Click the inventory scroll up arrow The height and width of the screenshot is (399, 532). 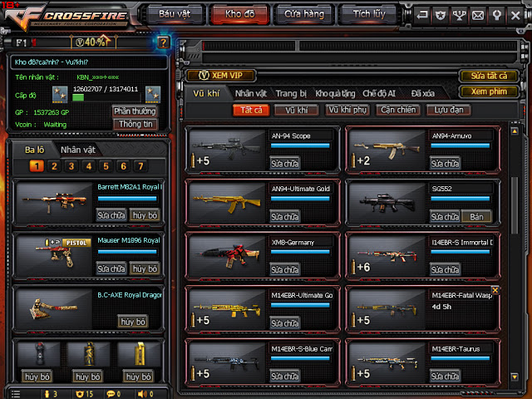coord(515,131)
